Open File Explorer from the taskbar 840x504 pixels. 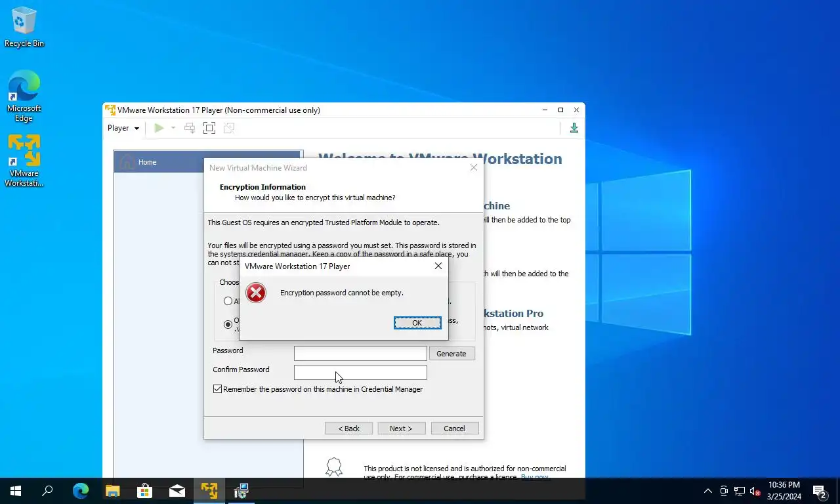[x=113, y=491]
